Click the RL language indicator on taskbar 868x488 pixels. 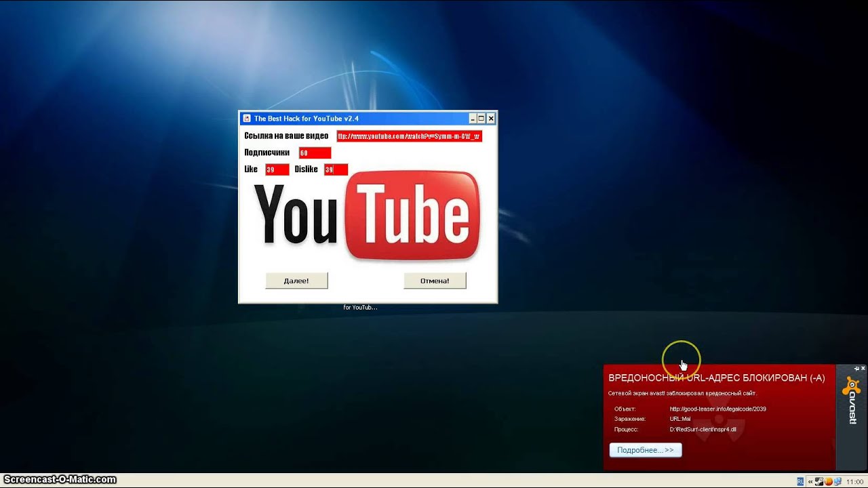click(x=800, y=481)
